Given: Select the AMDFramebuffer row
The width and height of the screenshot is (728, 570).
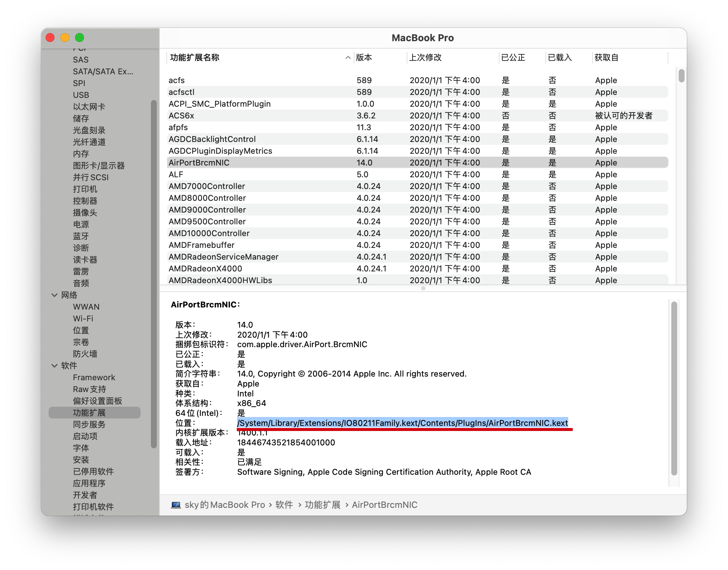Looking at the screenshot, I should [x=417, y=245].
